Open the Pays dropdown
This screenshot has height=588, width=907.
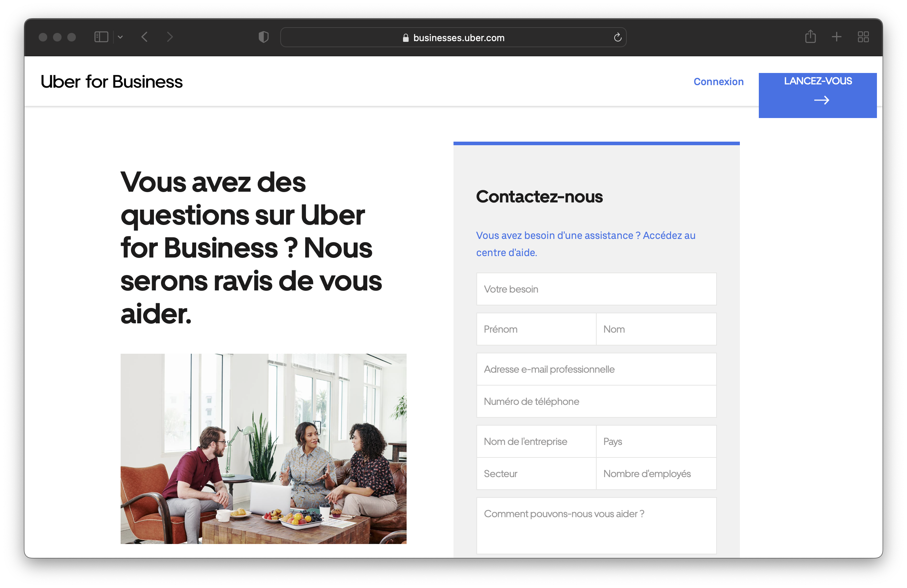656,441
